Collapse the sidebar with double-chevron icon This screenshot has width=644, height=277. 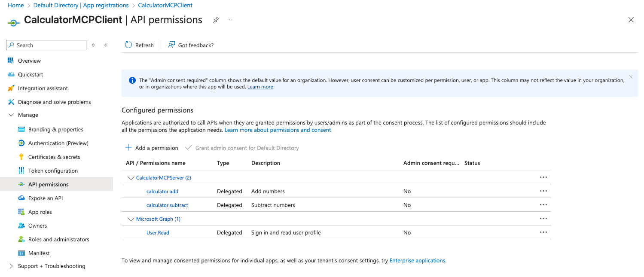(x=106, y=45)
